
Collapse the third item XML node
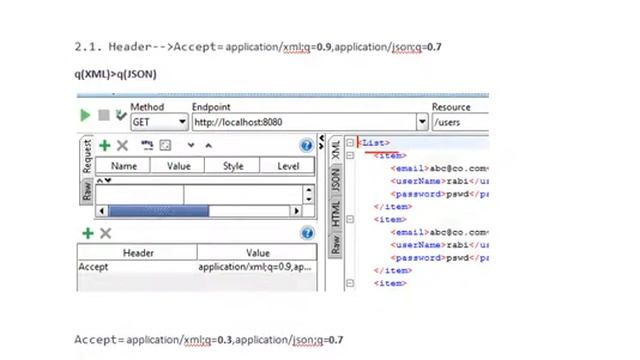(350, 283)
